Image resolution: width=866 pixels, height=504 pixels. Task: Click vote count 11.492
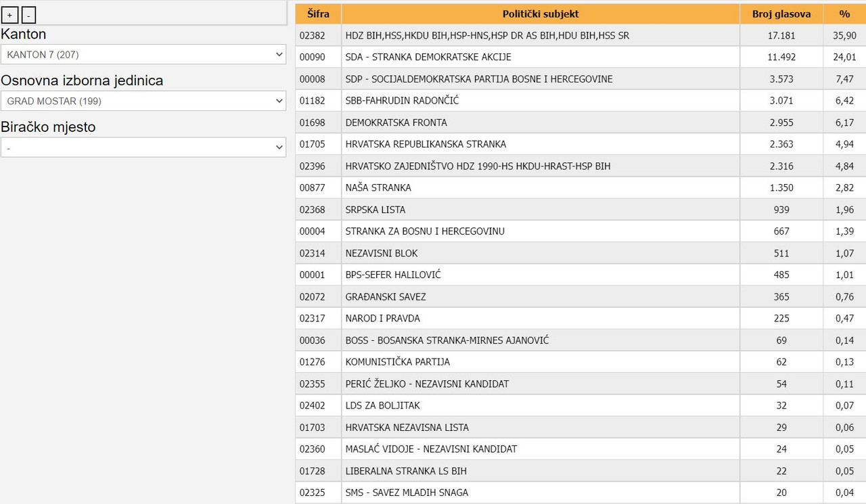point(781,57)
